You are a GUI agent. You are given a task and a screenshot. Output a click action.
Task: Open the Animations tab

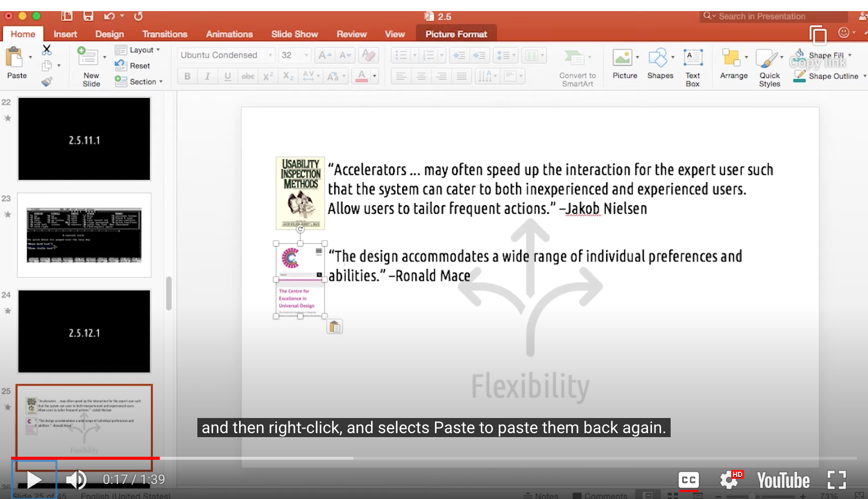click(229, 34)
